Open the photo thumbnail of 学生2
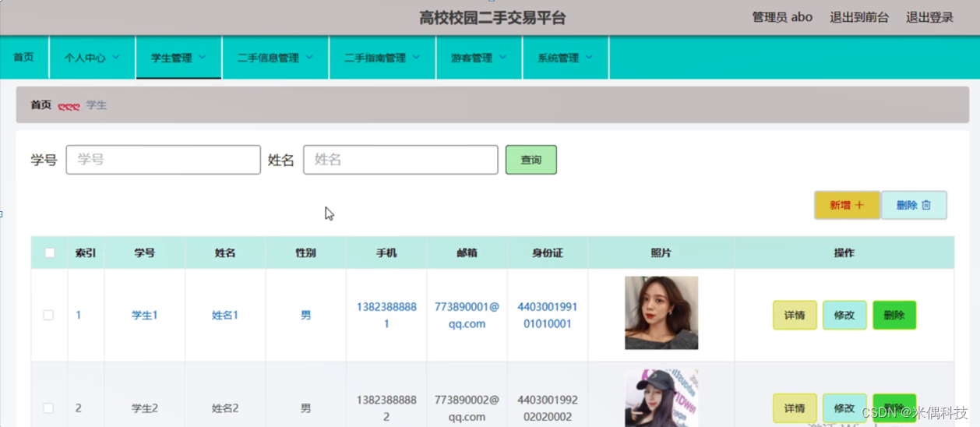 [661, 398]
